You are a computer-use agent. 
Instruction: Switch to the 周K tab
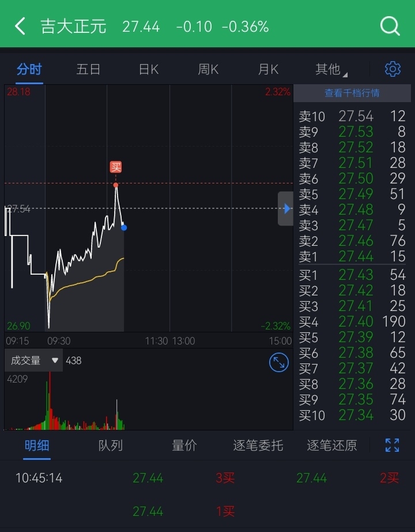208,70
